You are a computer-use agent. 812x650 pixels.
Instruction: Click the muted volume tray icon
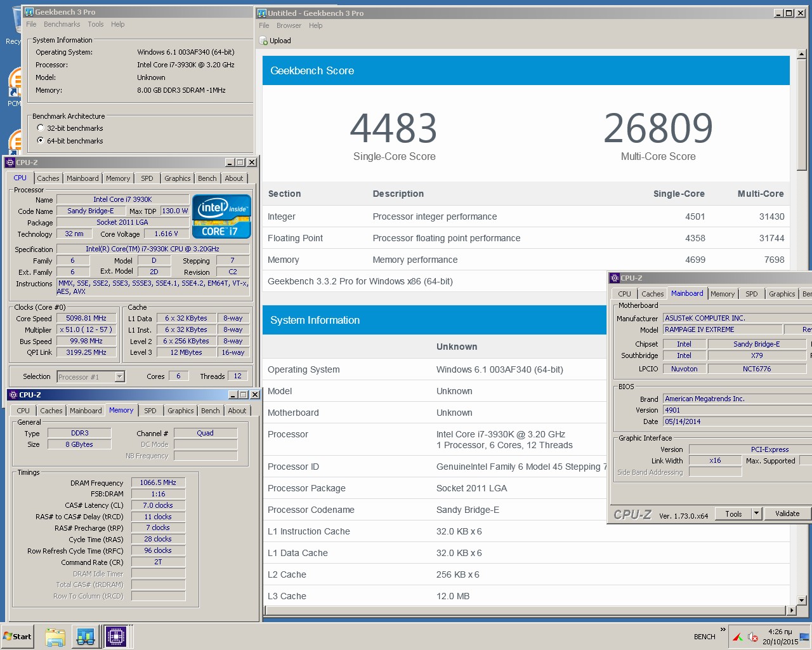click(753, 637)
